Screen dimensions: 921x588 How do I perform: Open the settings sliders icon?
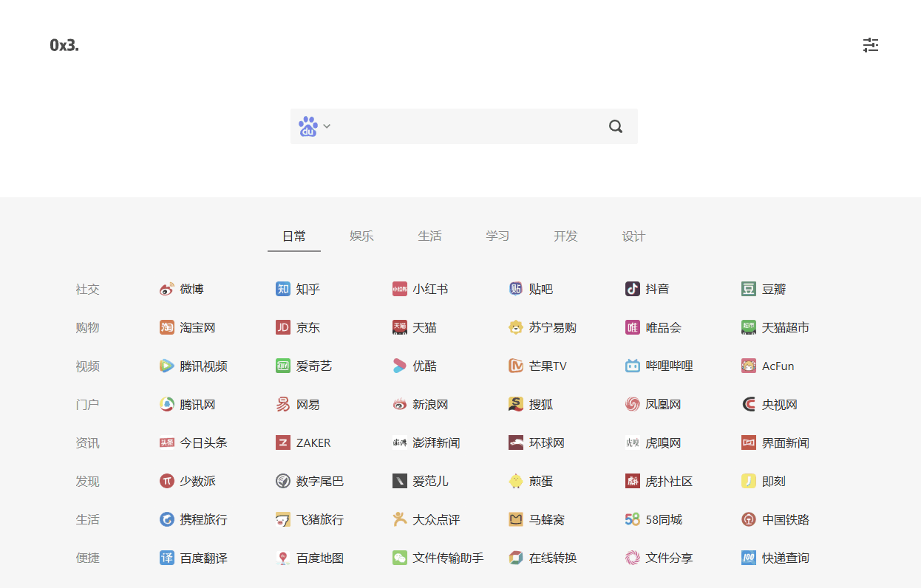pyautogui.click(x=871, y=45)
